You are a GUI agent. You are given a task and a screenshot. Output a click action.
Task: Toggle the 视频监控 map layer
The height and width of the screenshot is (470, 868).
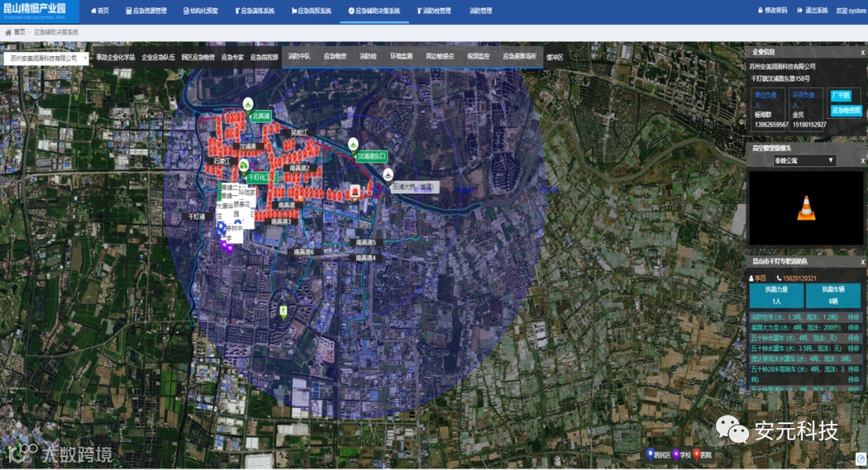477,56
